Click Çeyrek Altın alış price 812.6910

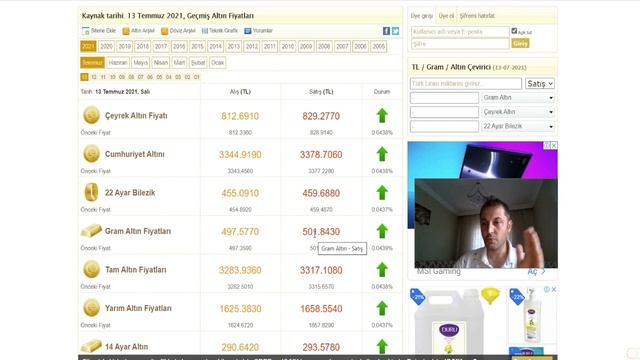pyautogui.click(x=240, y=116)
